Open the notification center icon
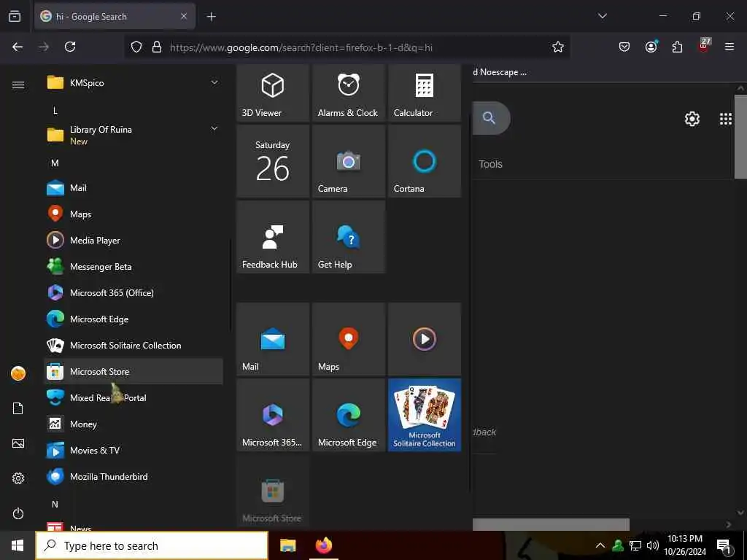The image size is (747, 560). click(x=724, y=546)
